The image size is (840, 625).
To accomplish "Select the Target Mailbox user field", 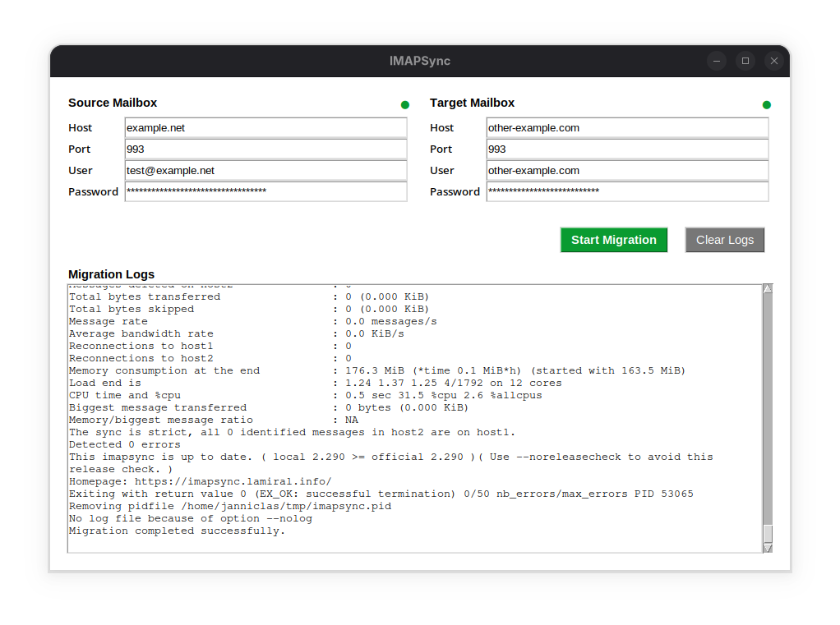I will (627, 171).
